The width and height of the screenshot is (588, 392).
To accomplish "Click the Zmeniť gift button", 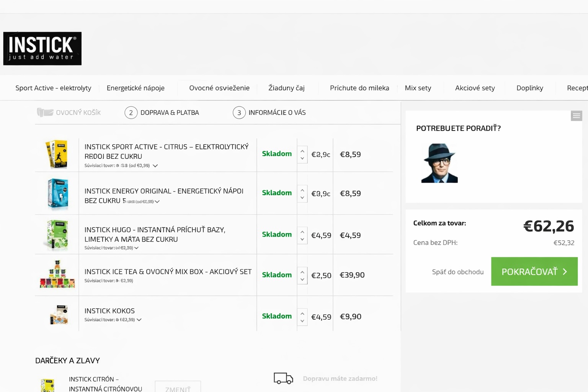I will tap(178, 388).
